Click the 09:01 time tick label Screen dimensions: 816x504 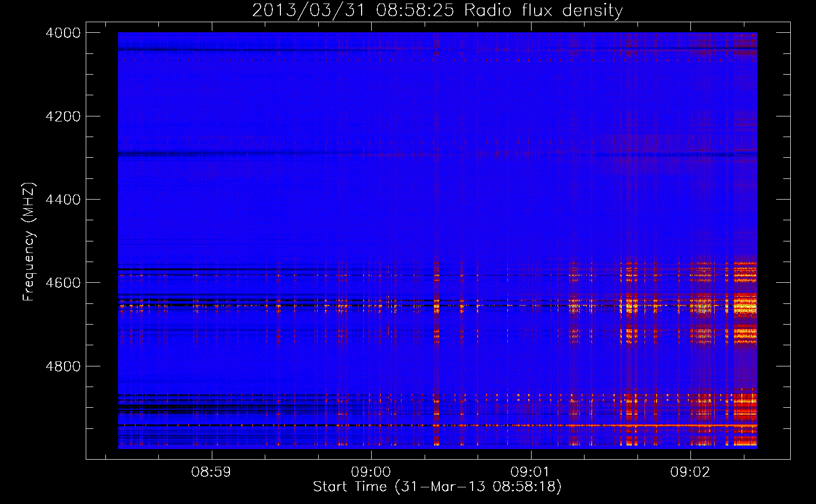(x=531, y=472)
